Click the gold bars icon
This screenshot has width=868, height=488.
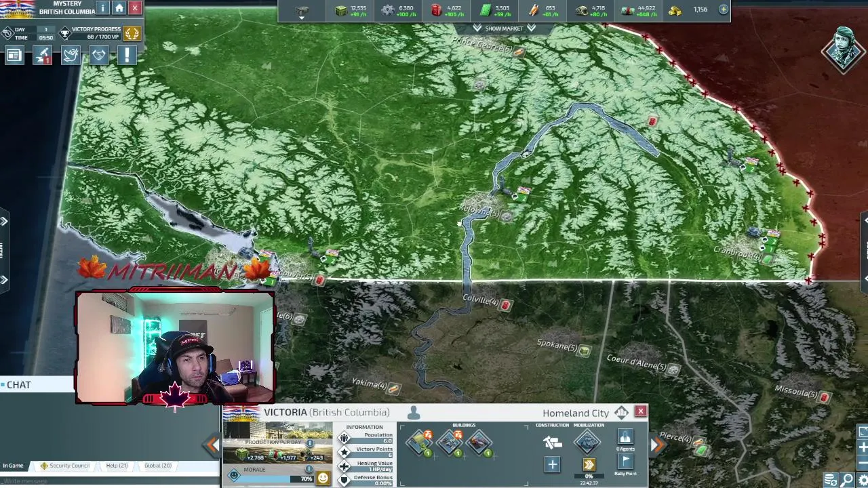pos(675,10)
